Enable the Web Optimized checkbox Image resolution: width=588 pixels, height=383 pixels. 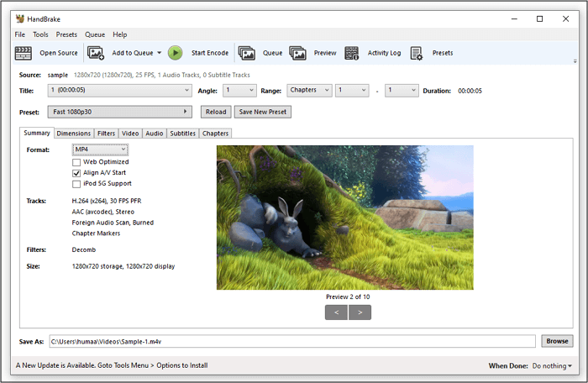click(x=76, y=162)
